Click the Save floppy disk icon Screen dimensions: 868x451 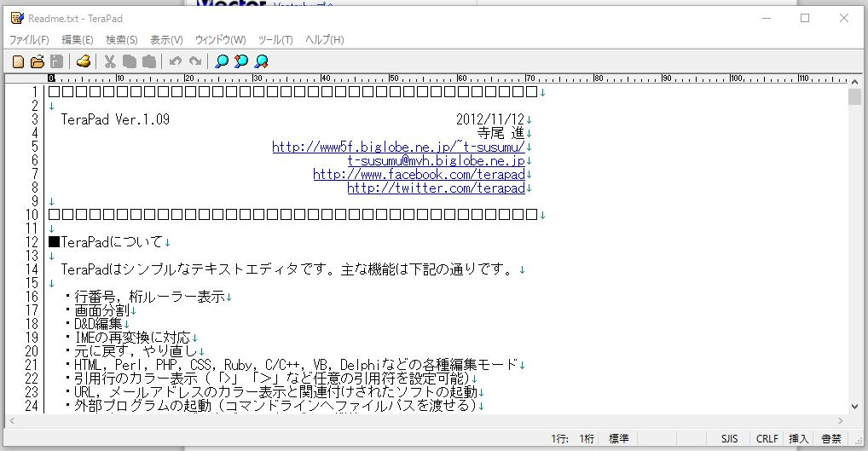[56, 61]
